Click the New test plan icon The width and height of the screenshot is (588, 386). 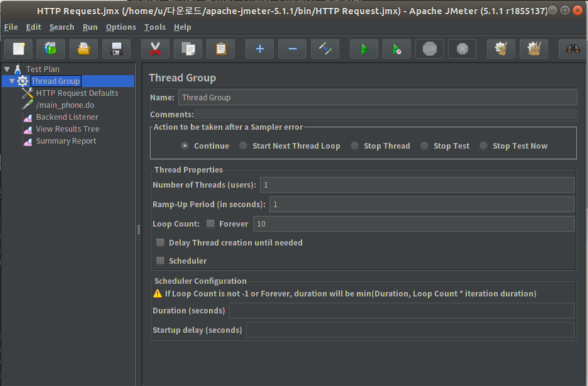pyautogui.click(x=18, y=49)
